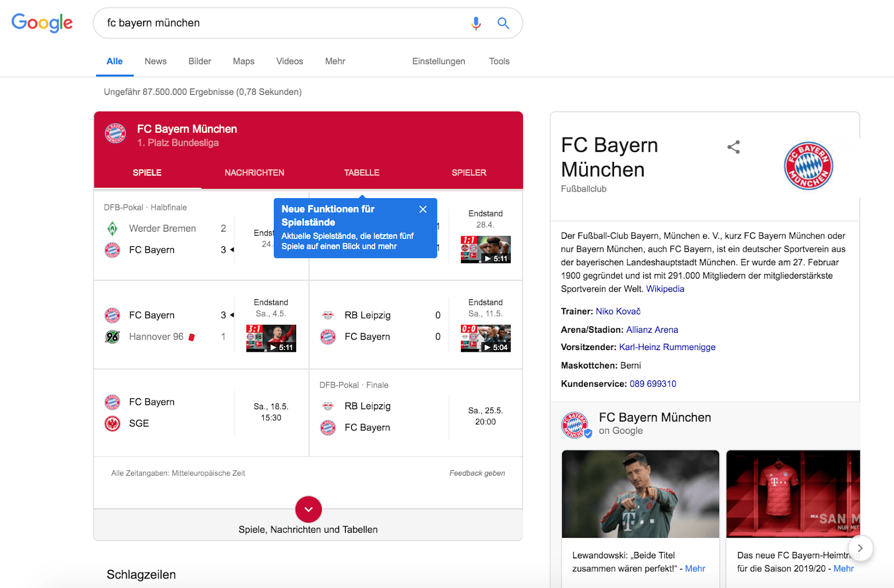The image size is (894, 588).
Task: Open Mehr link on Heimtrikot post
Action: pos(844,569)
